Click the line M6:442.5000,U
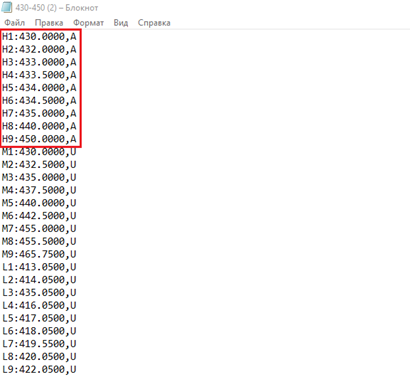410x377 pixels. (39, 216)
